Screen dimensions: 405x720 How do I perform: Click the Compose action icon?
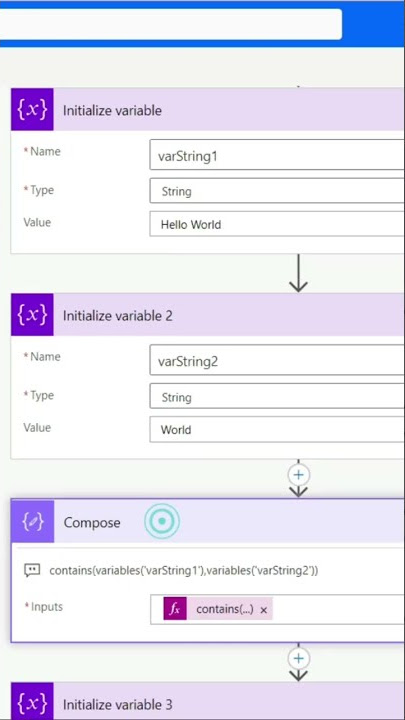pos(32,521)
